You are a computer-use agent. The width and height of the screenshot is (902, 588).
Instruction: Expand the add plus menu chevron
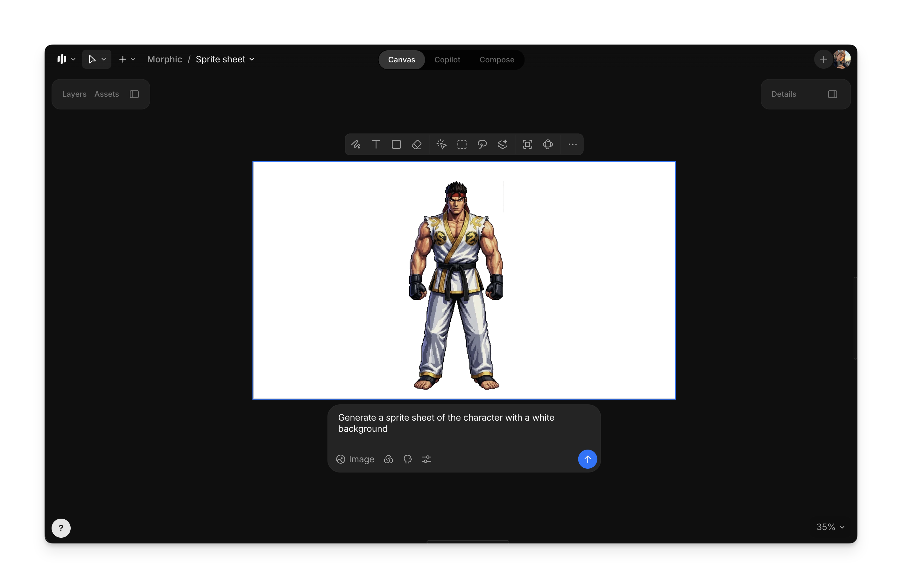point(133,59)
